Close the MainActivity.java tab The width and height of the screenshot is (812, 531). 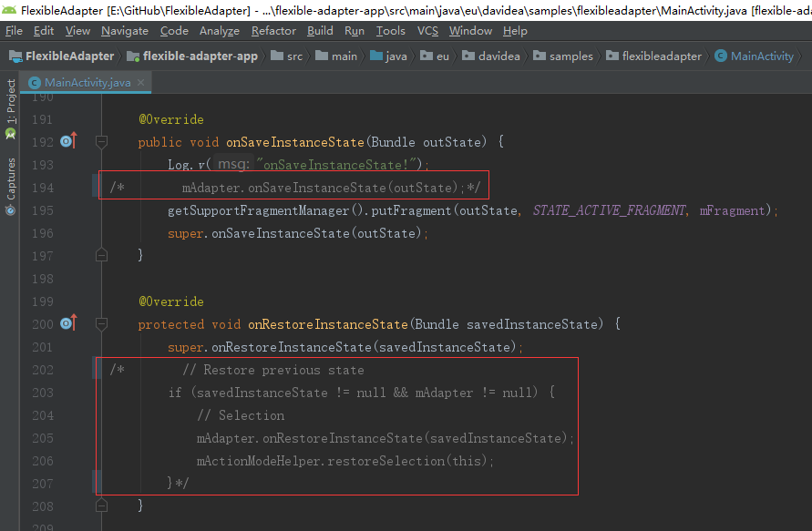click(141, 82)
